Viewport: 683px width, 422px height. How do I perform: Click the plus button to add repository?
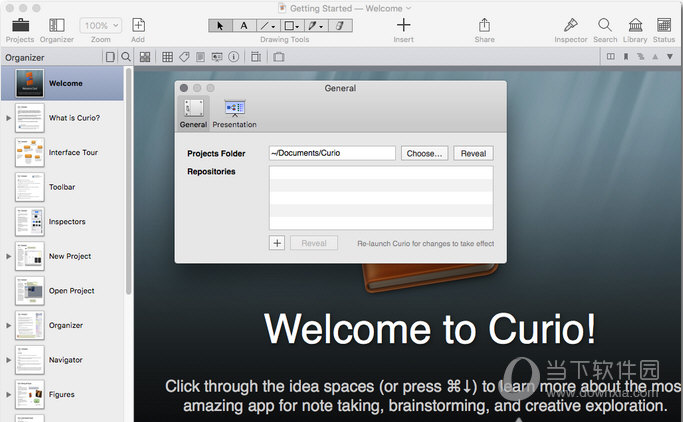pos(277,243)
